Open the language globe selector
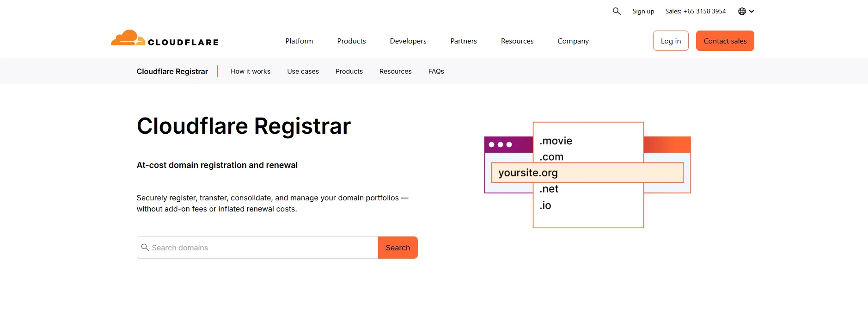Viewport: 868px width, 329px height. coord(746,11)
